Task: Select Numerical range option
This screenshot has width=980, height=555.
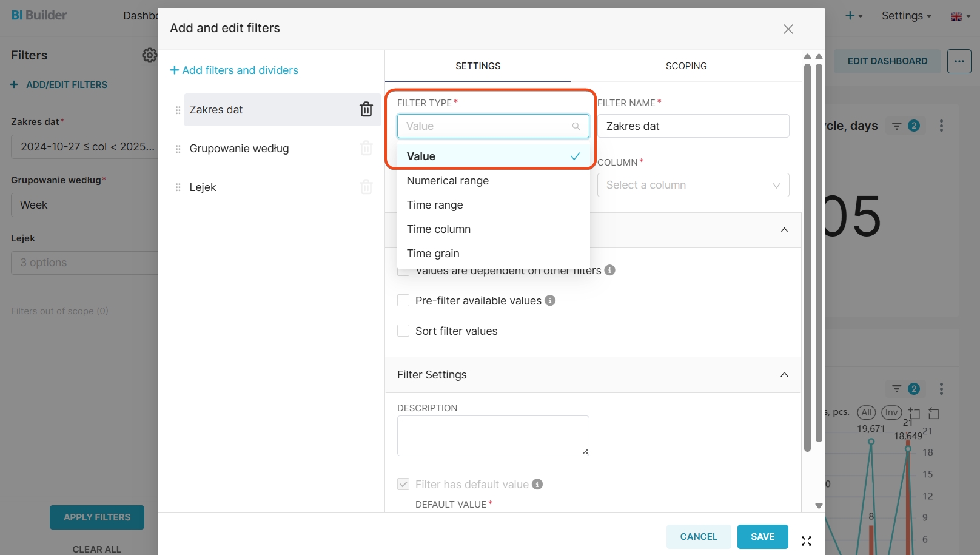Action: pos(448,181)
